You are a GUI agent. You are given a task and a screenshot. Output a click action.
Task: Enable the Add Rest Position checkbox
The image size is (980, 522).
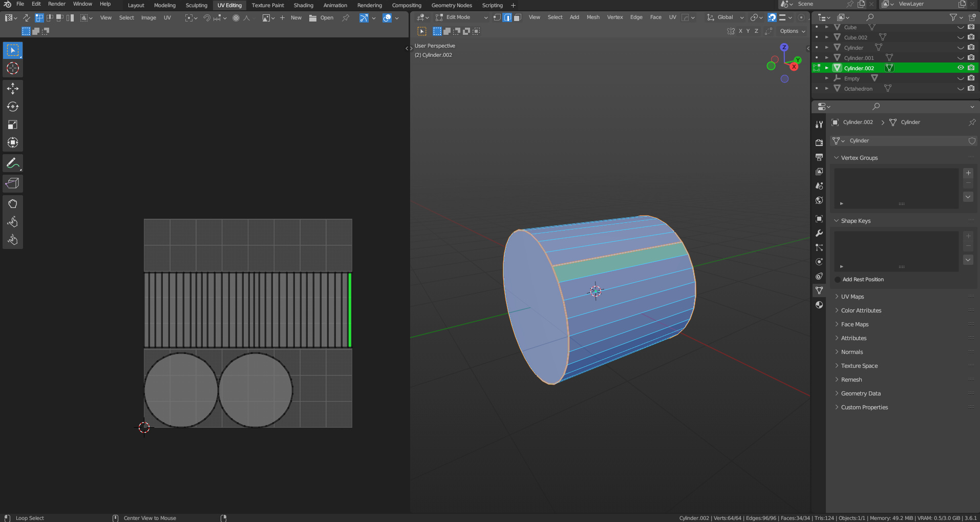[x=838, y=280]
